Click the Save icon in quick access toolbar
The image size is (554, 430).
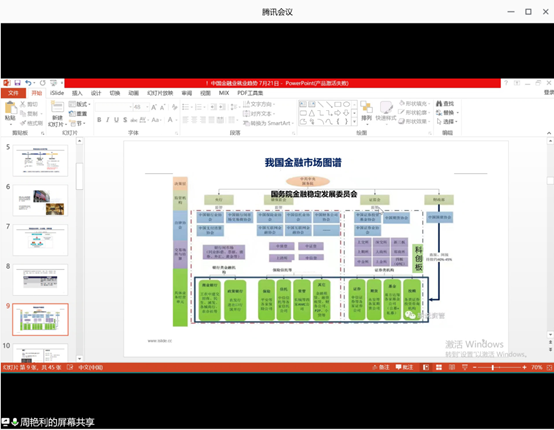coord(17,83)
